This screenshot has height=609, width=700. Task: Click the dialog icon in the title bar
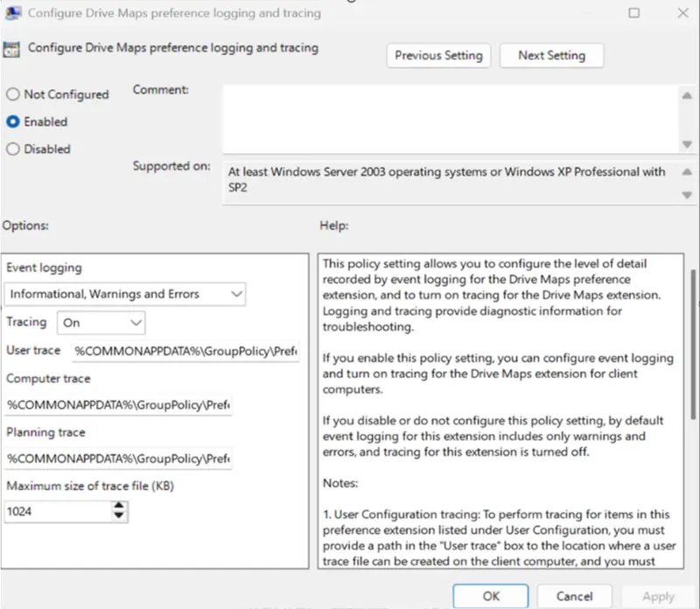click(x=12, y=13)
